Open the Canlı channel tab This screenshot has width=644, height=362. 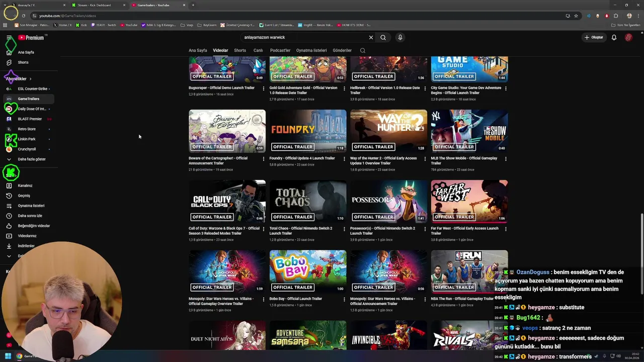pos(258,50)
